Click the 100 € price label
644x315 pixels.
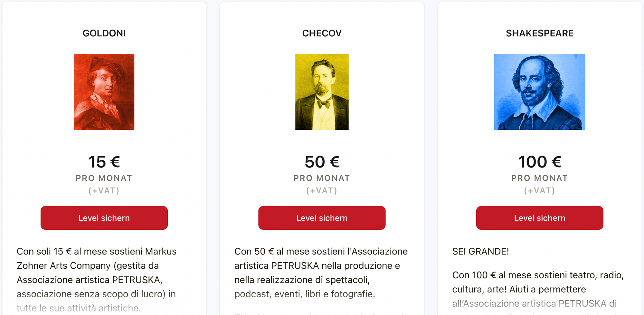(540, 162)
